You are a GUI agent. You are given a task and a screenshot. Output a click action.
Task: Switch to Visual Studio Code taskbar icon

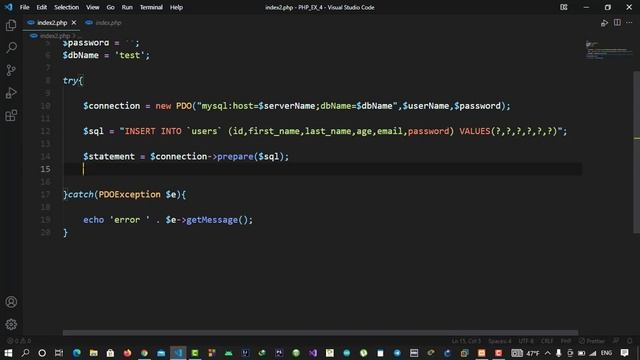click(x=178, y=353)
